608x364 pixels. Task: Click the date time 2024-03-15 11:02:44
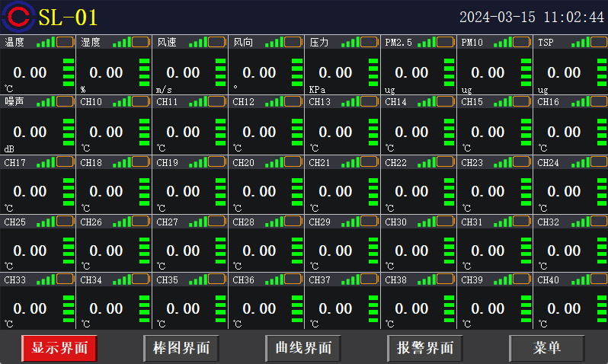532,17
